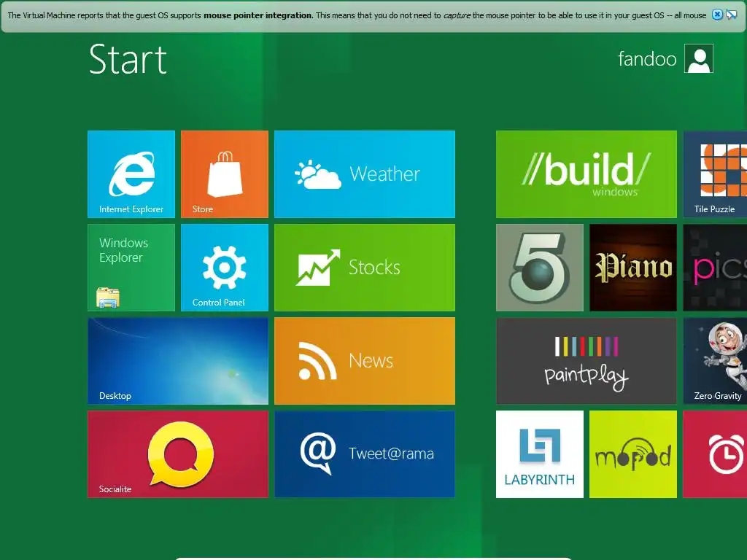Launch the Labyrinth tile
This screenshot has height=560, width=747.
tap(539, 454)
